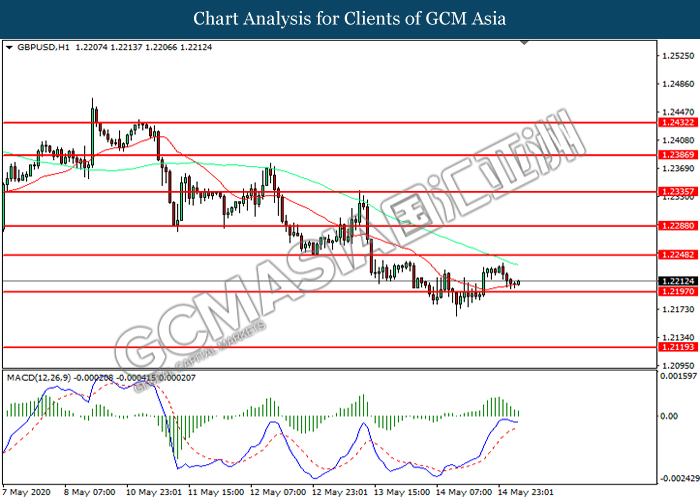The image size is (700, 500).
Task: Select the 1.22482 red price label
Action: point(678,255)
